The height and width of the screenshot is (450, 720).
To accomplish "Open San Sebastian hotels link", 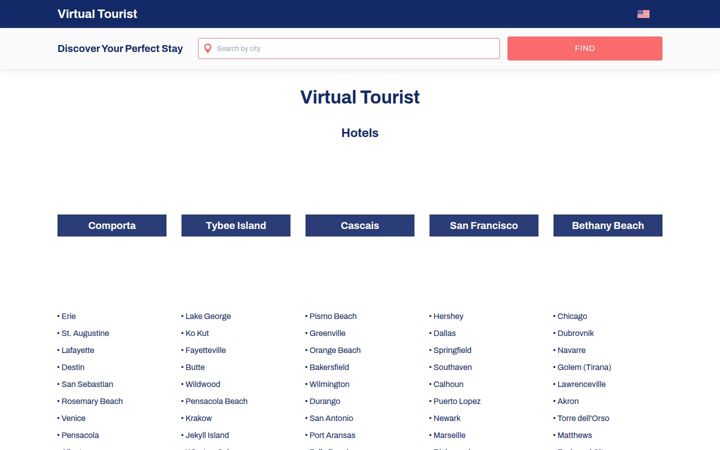I will [x=87, y=384].
